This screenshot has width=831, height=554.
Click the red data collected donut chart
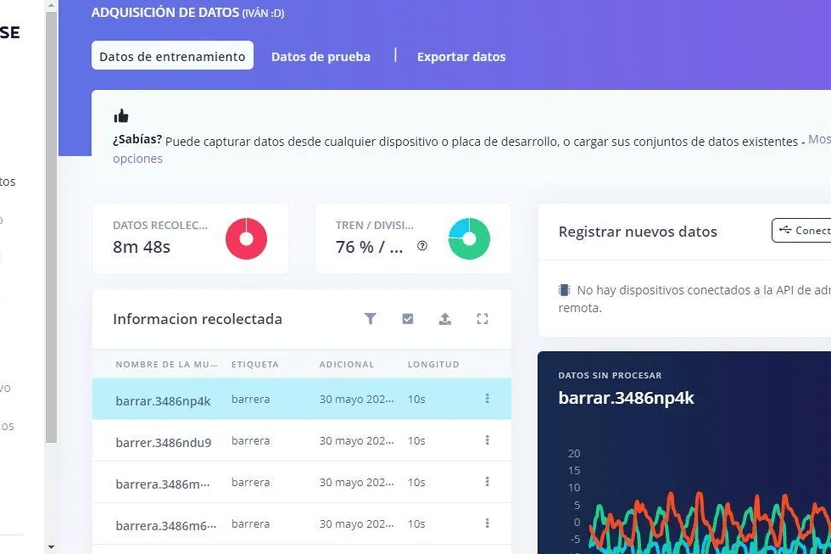246,239
